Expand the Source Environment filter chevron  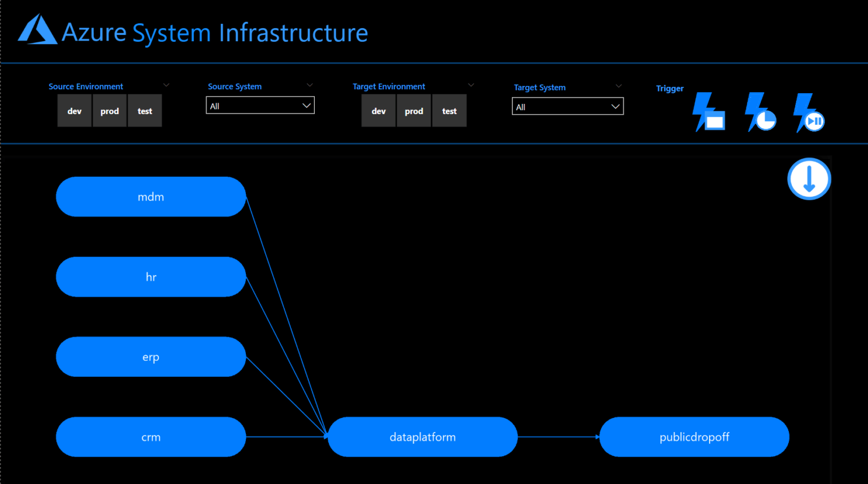(166, 84)
